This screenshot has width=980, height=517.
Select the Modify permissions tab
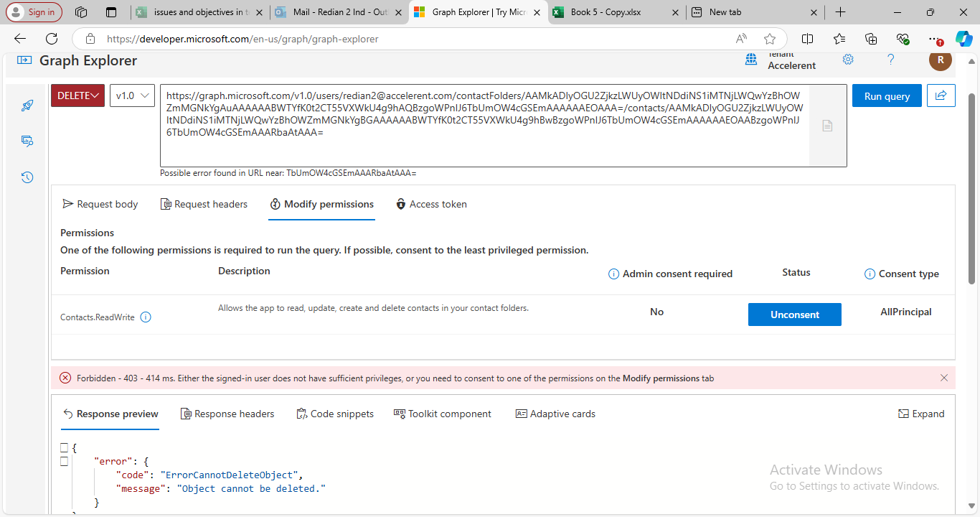321,204
